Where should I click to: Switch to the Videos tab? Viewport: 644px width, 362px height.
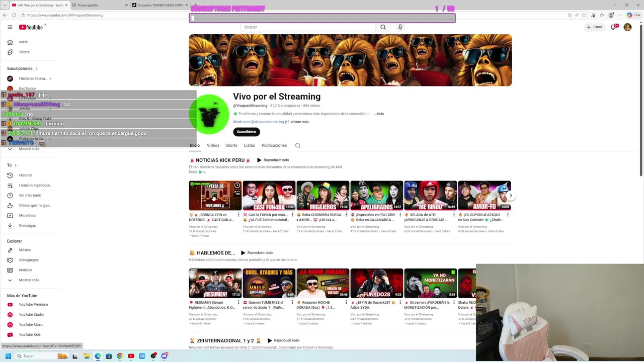click(x=213, y=146)
